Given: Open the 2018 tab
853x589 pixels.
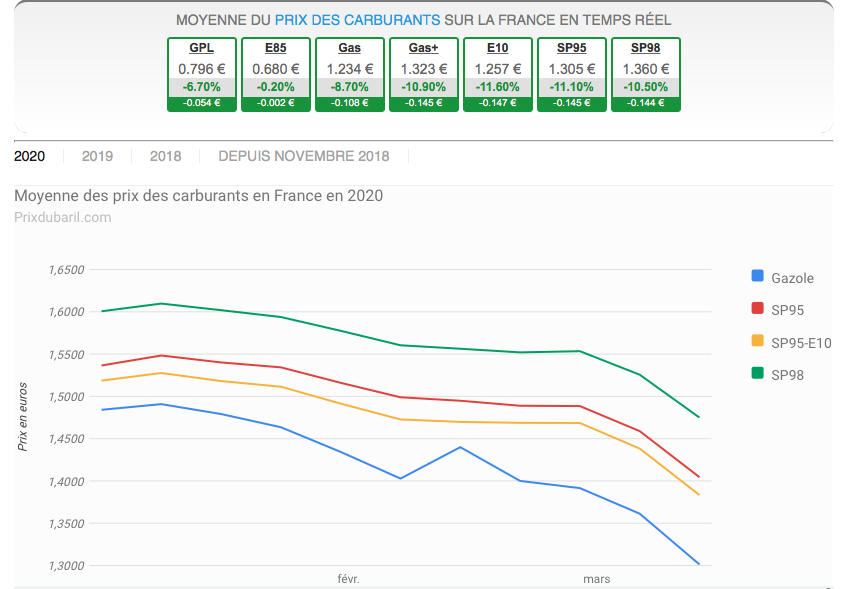Looking at the screenshot, I should pyautogui.click(x=165, y=156).
